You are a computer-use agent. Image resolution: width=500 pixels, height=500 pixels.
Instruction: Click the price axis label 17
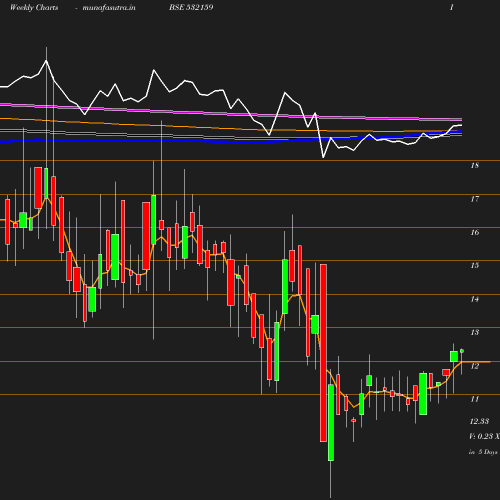click(x=475, y=199)
